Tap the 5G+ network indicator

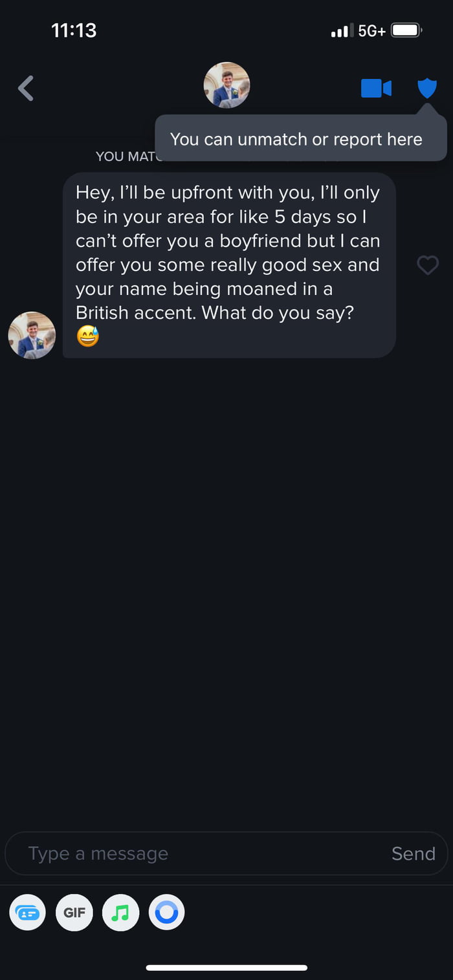tap(371, 30)
